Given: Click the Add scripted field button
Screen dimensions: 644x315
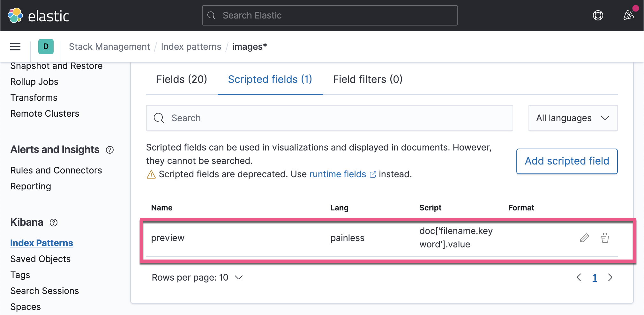Looking at the screenshot, I should pos(566,161).
